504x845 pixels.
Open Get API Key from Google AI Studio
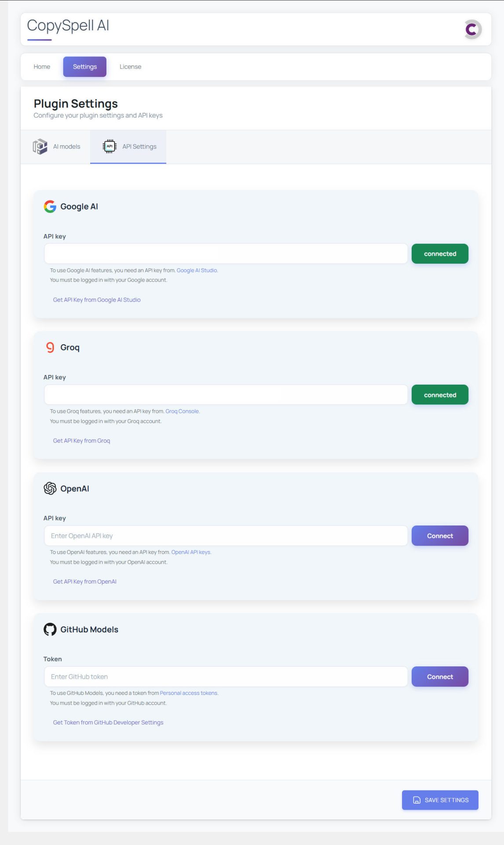pos(97,300)
